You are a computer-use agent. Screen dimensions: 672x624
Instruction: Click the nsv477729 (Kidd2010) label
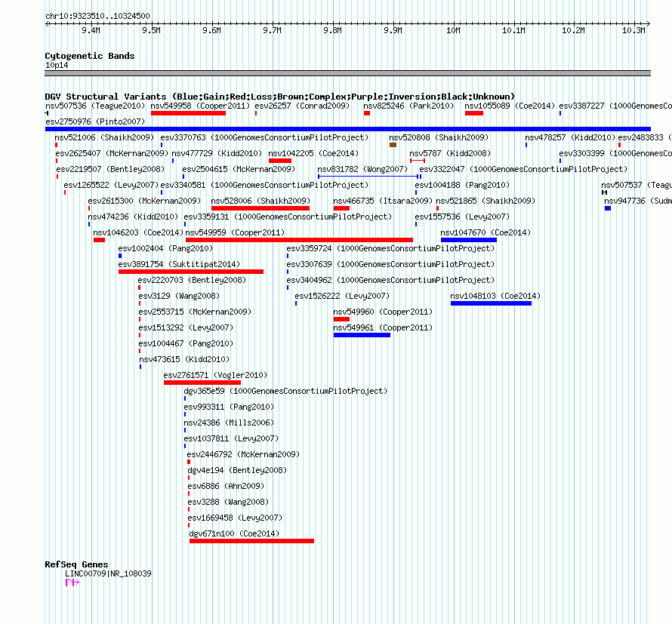[x=217, y=153]
